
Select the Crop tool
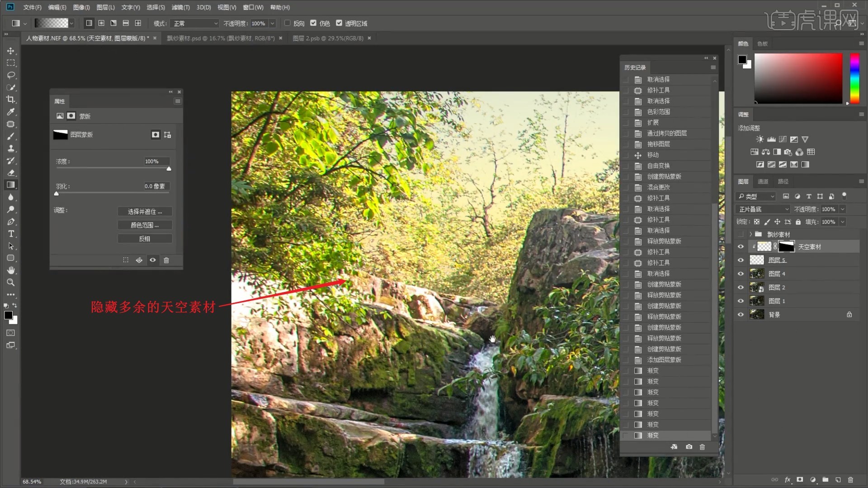click(x=11, y=99)
